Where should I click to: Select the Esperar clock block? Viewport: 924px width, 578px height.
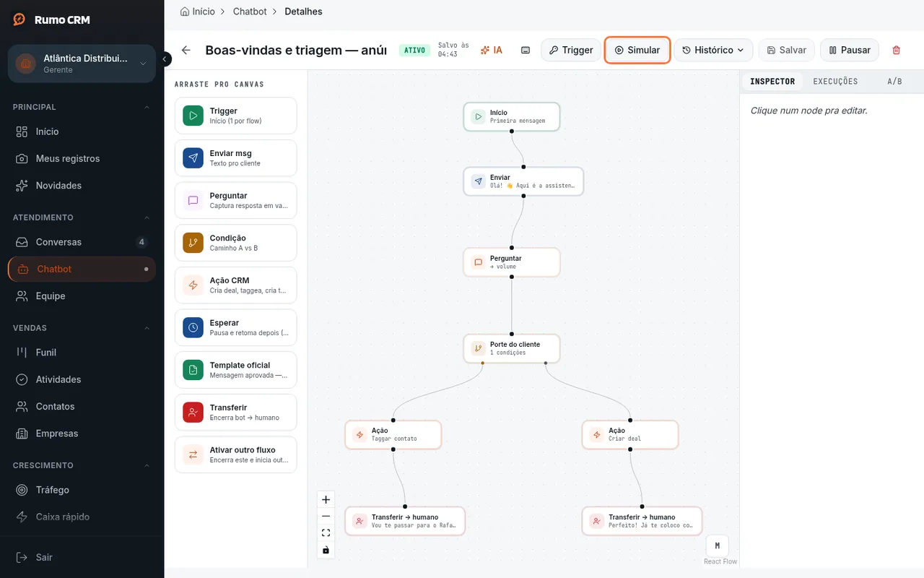[x=235, y=327]
